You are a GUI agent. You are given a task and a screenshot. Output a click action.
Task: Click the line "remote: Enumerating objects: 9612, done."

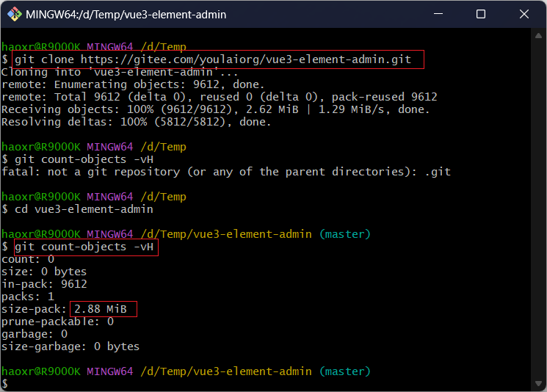[x=133, y=84]
